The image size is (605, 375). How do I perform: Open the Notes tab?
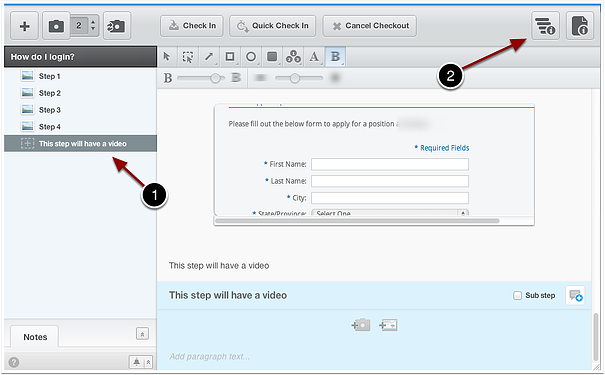[x=35, y=337]
